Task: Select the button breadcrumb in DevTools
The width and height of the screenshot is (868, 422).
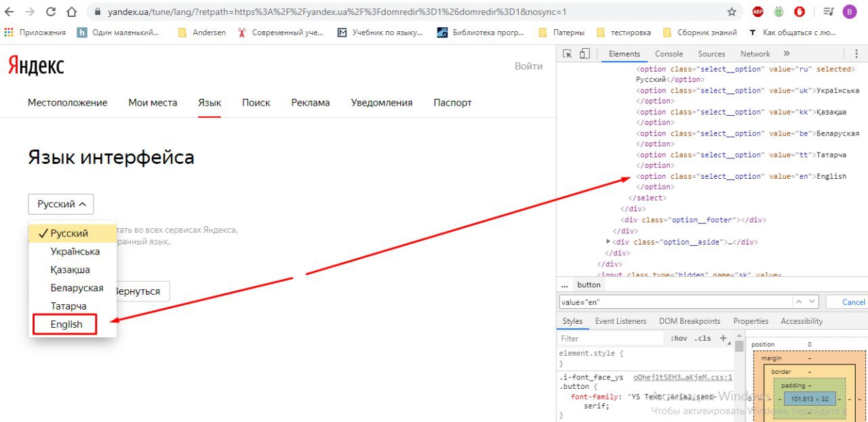Action: [589, 284]
